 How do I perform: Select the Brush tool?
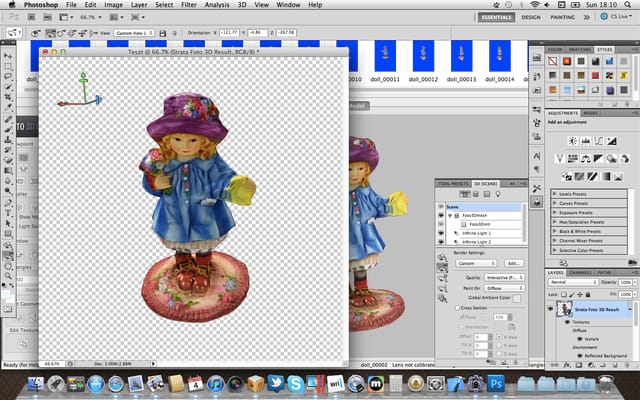8,129
